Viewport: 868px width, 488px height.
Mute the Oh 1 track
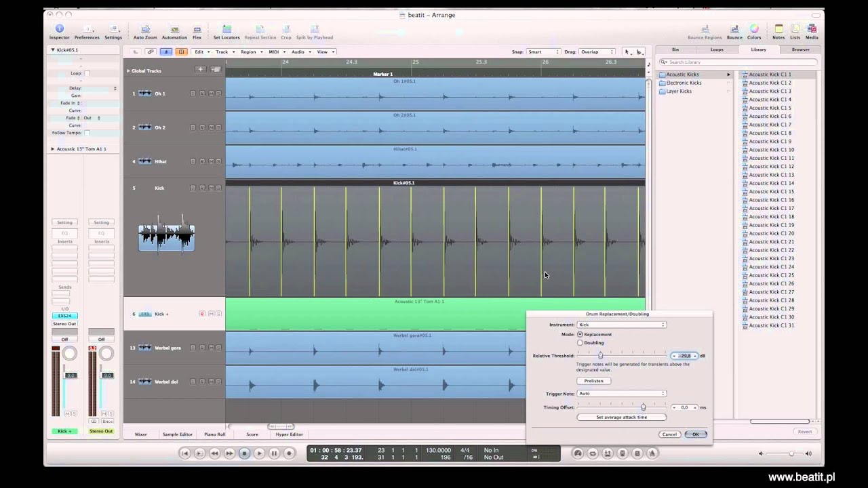click(x=211, y=94)
